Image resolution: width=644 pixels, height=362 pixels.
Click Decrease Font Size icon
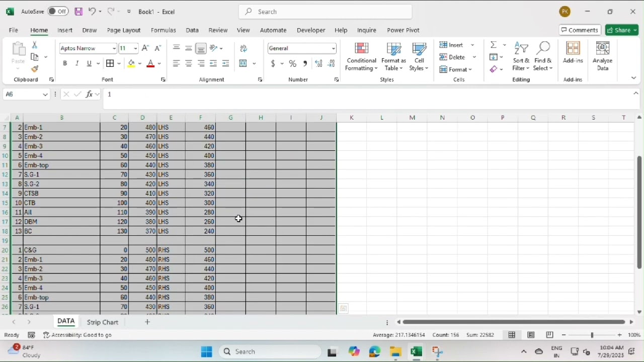click(x=157, y=48)
